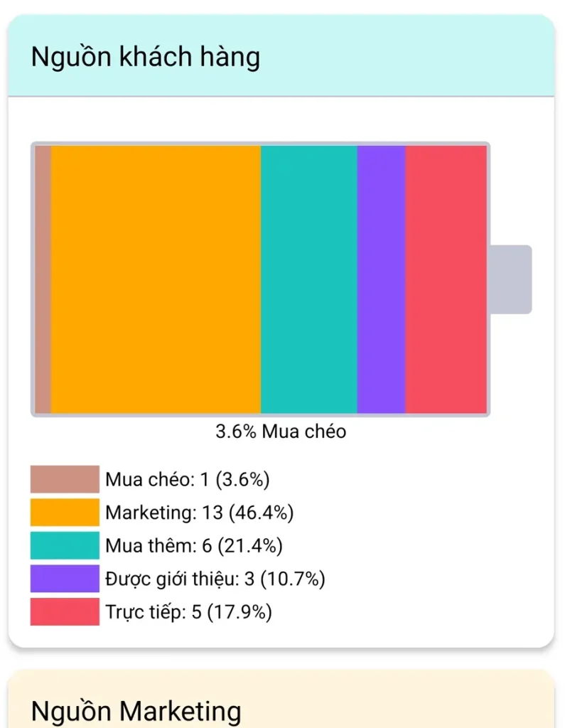Select the orange Marketing segment in the chart
565x728 pixels.
(x=156, y=279)
